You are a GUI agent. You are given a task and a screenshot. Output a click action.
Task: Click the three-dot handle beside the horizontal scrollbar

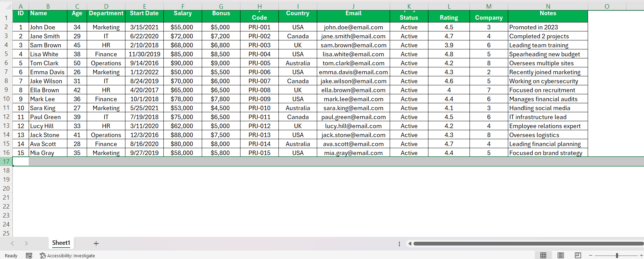399,244
